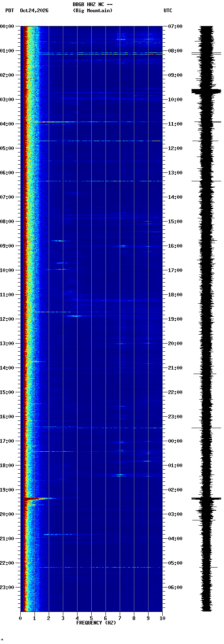Image resolution: width=224 pixels, height=644 pixels.
Task: Select the UTC axis '02:00' label
Action: click(x=175, y=490)
